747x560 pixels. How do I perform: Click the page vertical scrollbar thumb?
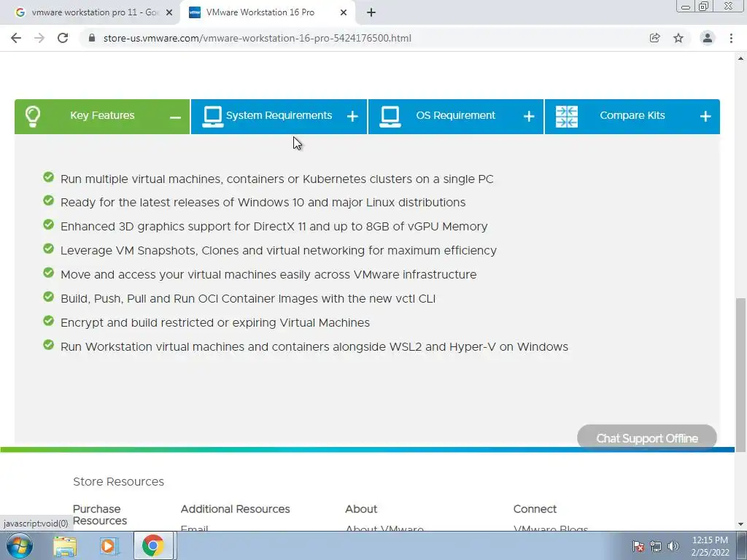coord(740,374)
